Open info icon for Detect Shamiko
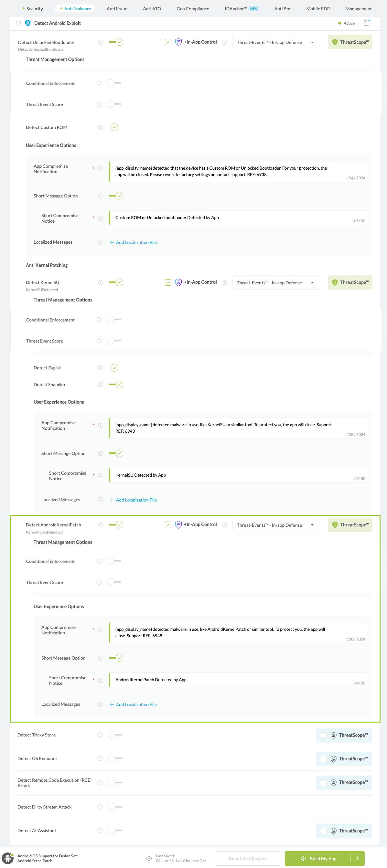This screenshot has height=868, width=387. (101, 385)
